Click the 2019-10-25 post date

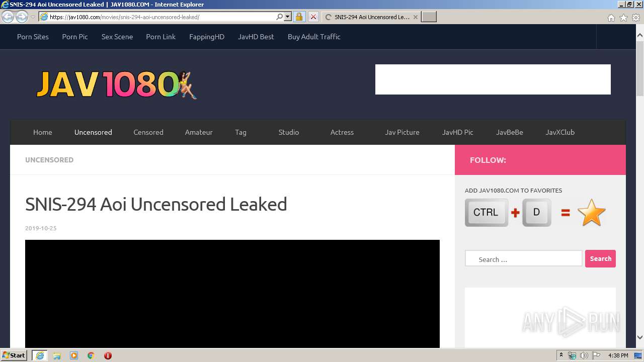tap(41, 228)
